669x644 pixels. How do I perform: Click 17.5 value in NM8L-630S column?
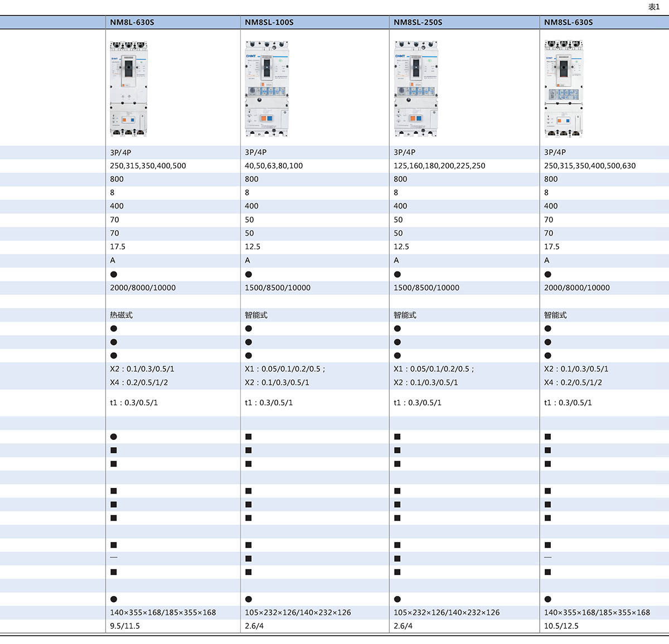point(118,246)
